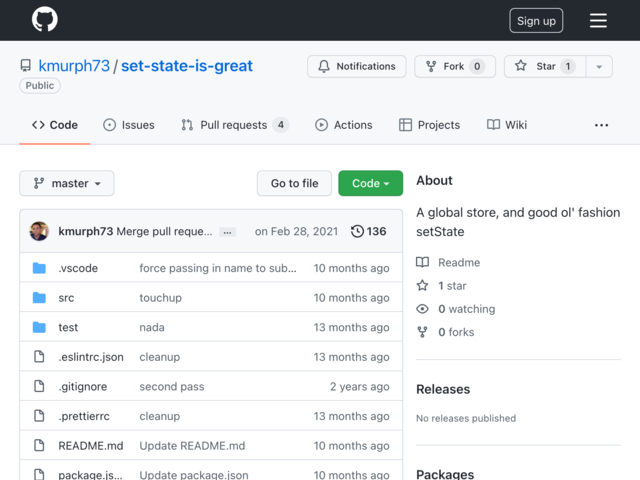Select the Code tab
Viewport: 640px width, 480px height.
55,125
